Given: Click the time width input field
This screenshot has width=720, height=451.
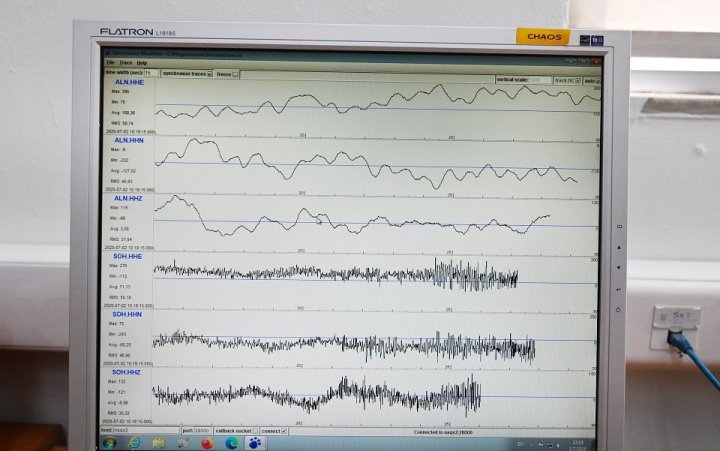Looking at the screenshot, I should pyautogui.click(x=149, y=73).
